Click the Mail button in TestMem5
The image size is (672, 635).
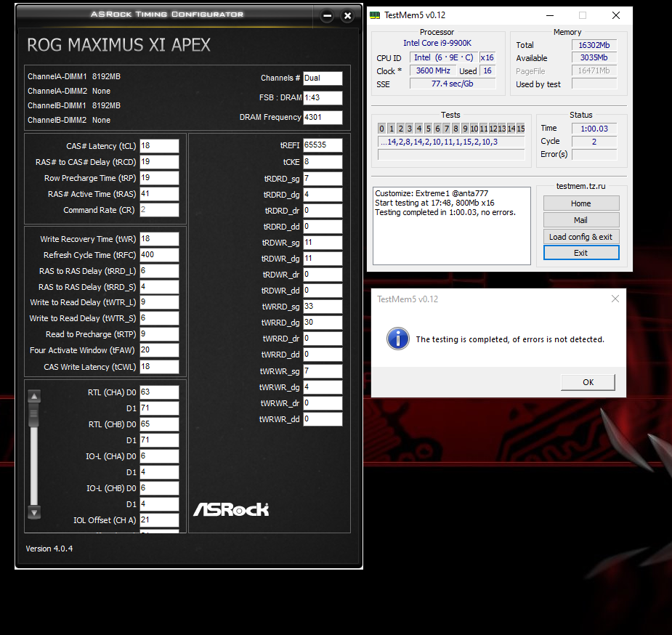coord(581,220)
